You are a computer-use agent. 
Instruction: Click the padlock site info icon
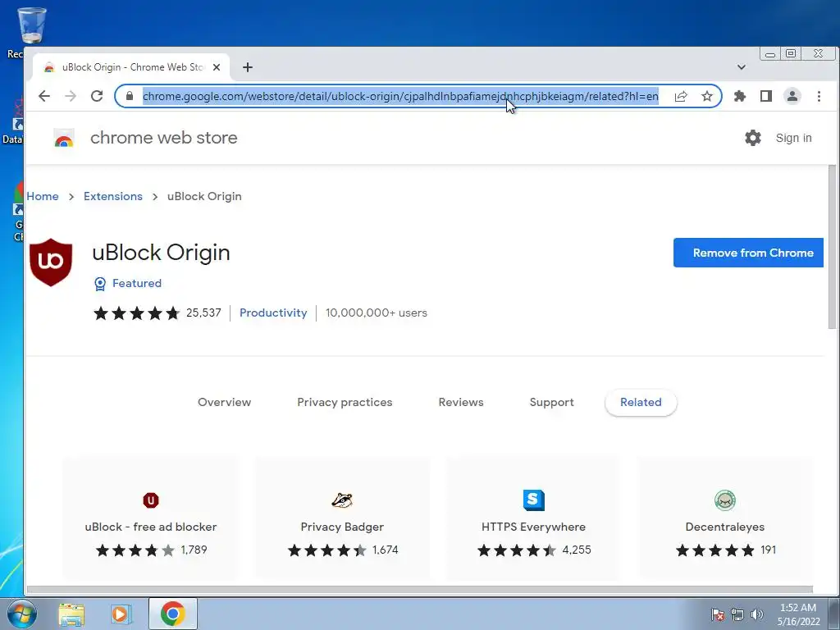click(x=129, y=96)
